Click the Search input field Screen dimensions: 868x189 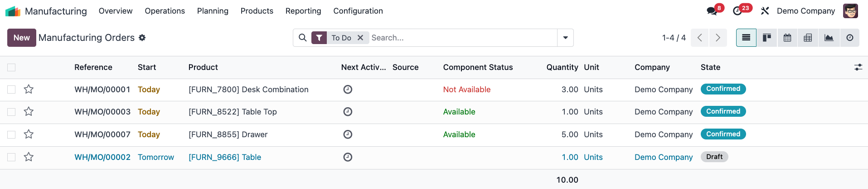(462, 38)
